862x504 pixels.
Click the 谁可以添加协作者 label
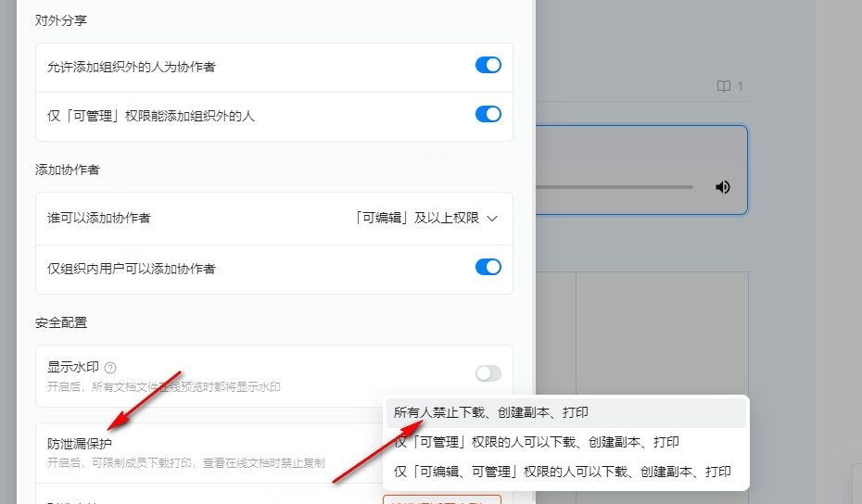(99, 219)
